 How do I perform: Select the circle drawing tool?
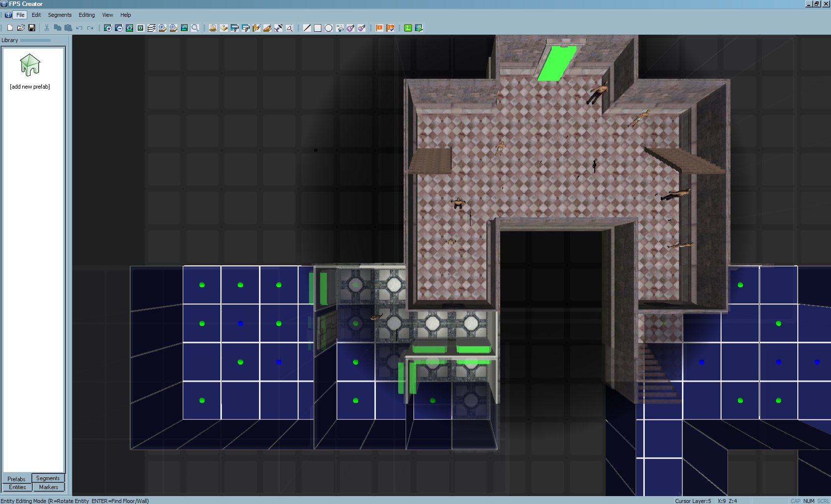tap(329, 28)
